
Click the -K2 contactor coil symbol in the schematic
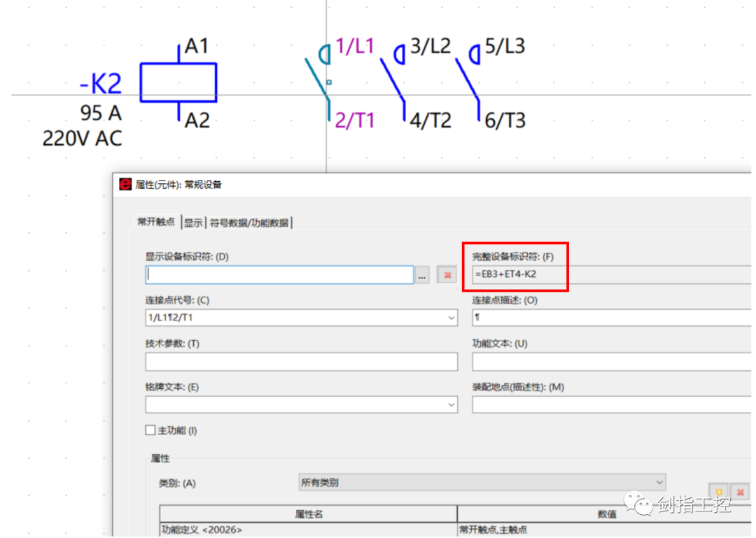click(x=178, y=81)
